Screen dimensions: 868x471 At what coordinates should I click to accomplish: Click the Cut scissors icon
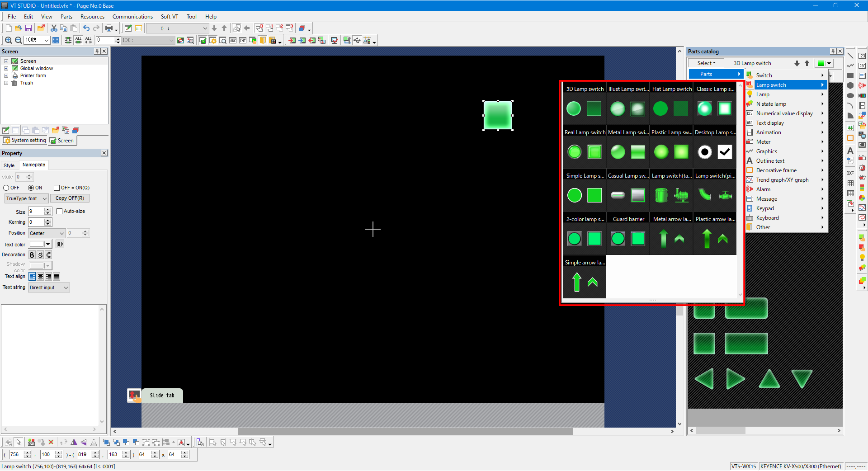pos(54,28)
